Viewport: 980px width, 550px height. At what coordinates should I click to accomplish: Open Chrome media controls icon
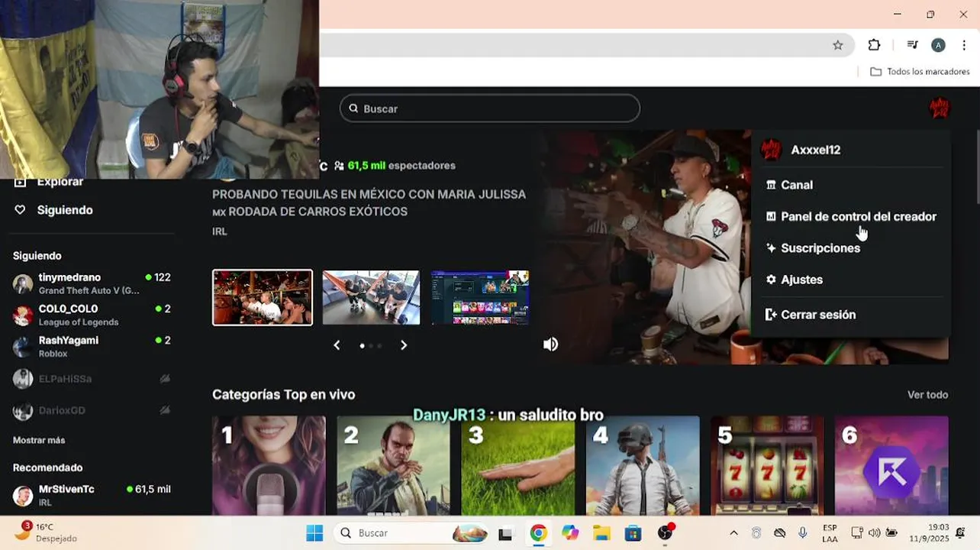(912, 45)
